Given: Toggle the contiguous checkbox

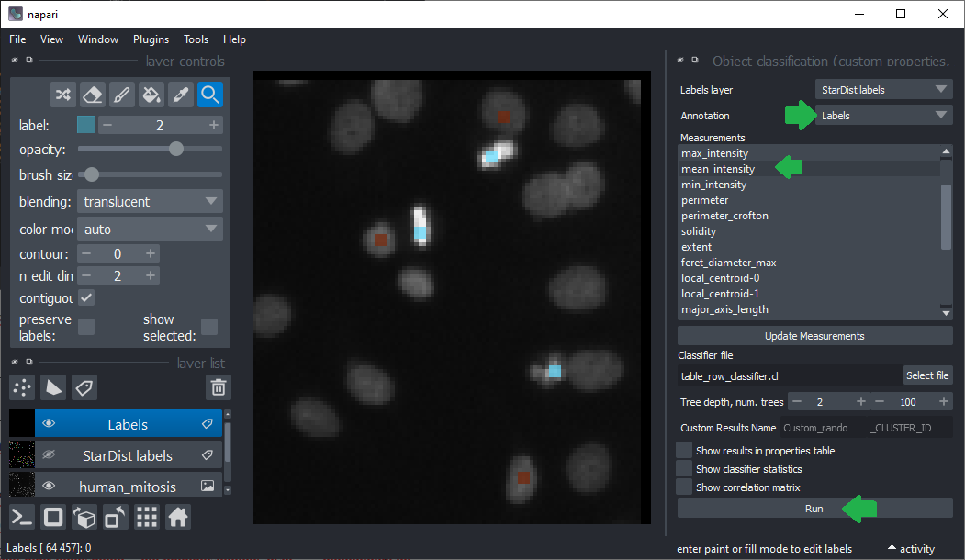Looking at the screenshot, I should pos(86,298).
